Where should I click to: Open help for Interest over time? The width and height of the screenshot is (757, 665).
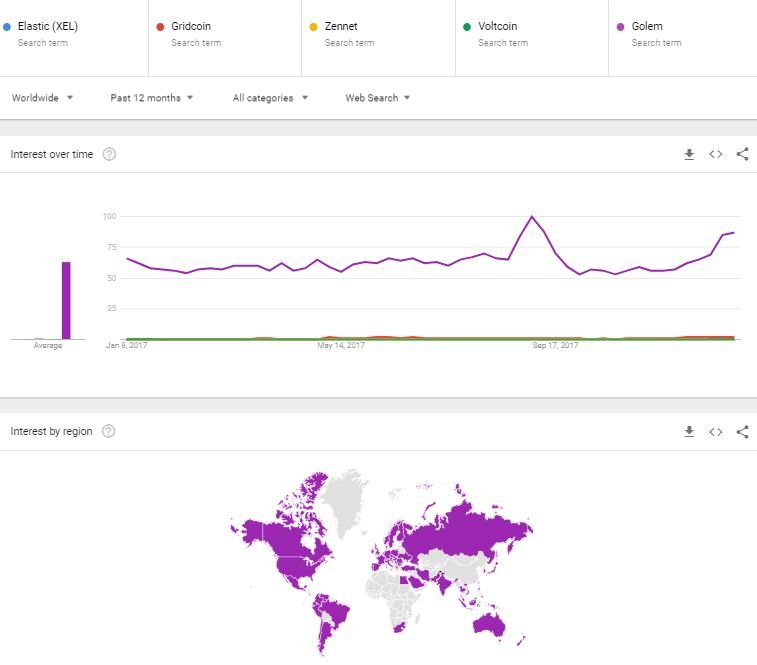coord(109,154)
